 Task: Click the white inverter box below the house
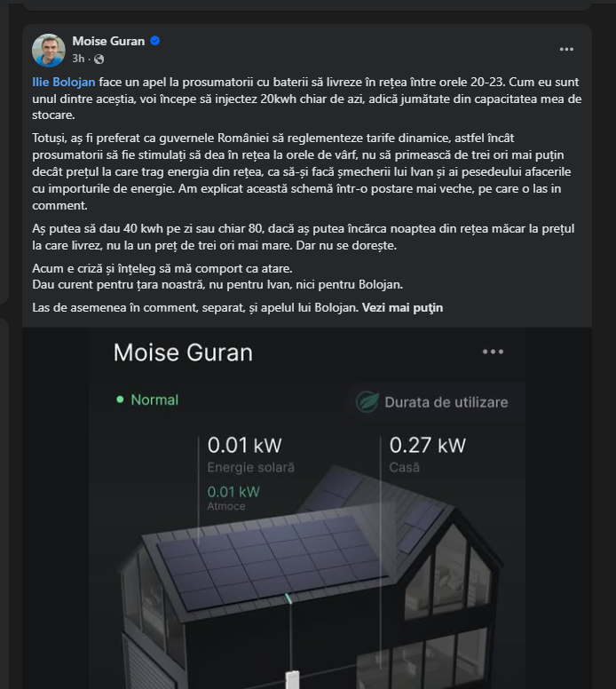point(292,679)
